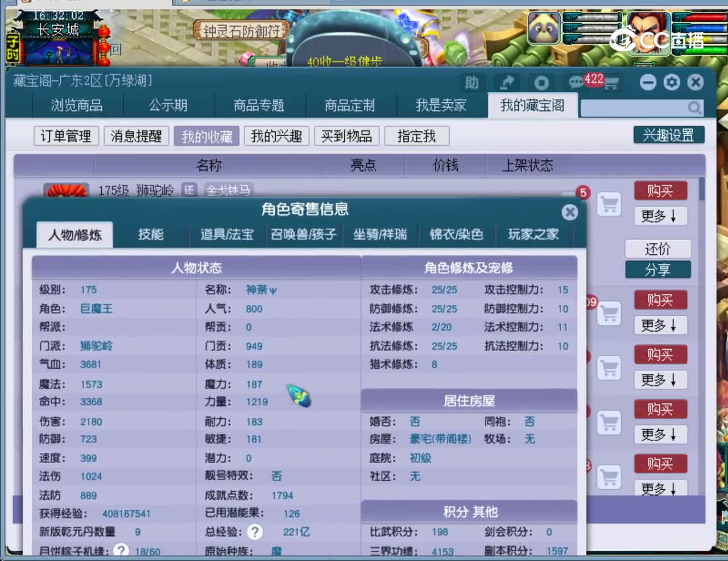728x561 pixels.
Task: Click the 分享 share button
Action: tap(658, 270)
